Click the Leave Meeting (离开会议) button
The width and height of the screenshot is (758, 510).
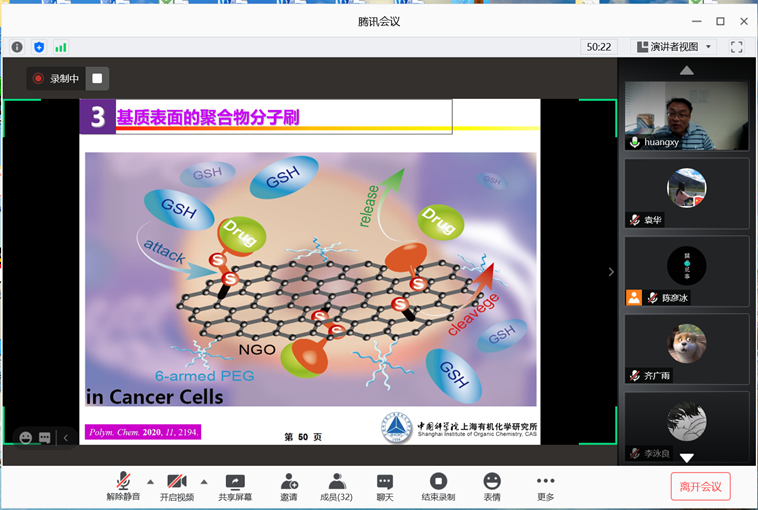point(700,487)
